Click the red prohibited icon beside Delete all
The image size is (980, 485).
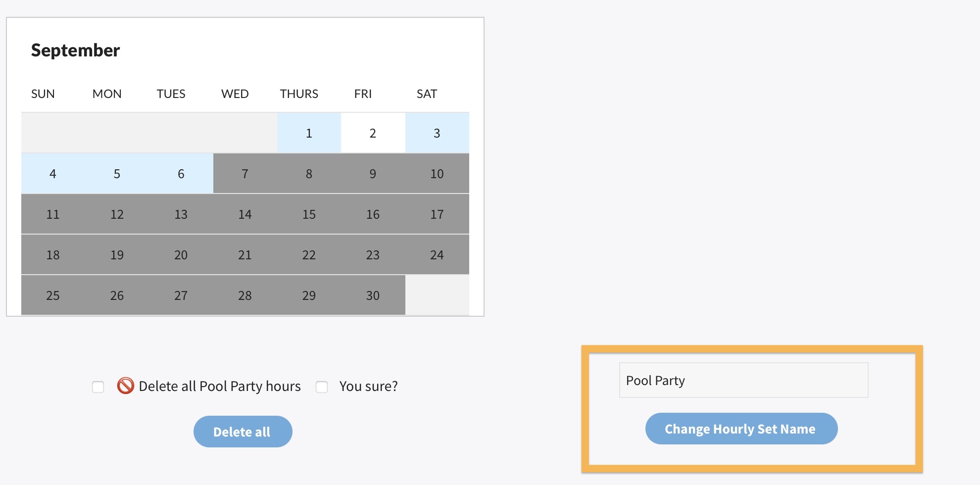[125, 386]
